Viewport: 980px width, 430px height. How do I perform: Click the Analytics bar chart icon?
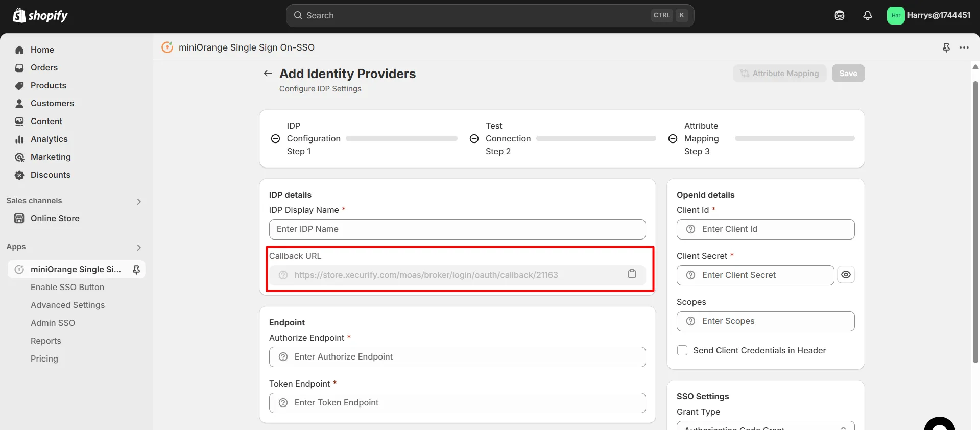coord(19,139)
